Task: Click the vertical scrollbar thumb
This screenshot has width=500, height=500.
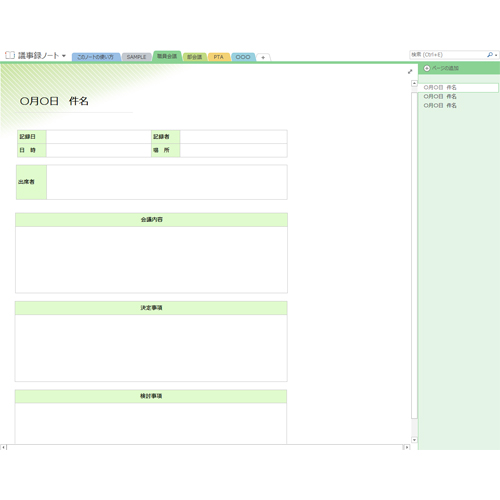Action: 414,255
